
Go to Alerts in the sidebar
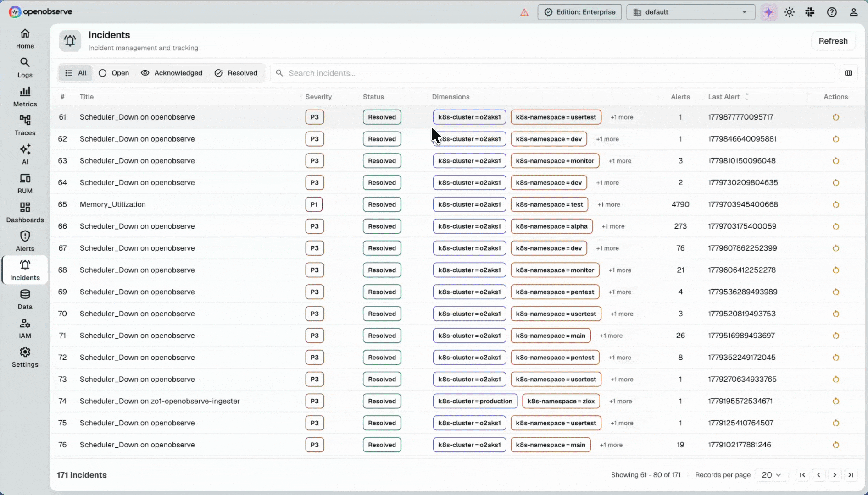point(25,242)
